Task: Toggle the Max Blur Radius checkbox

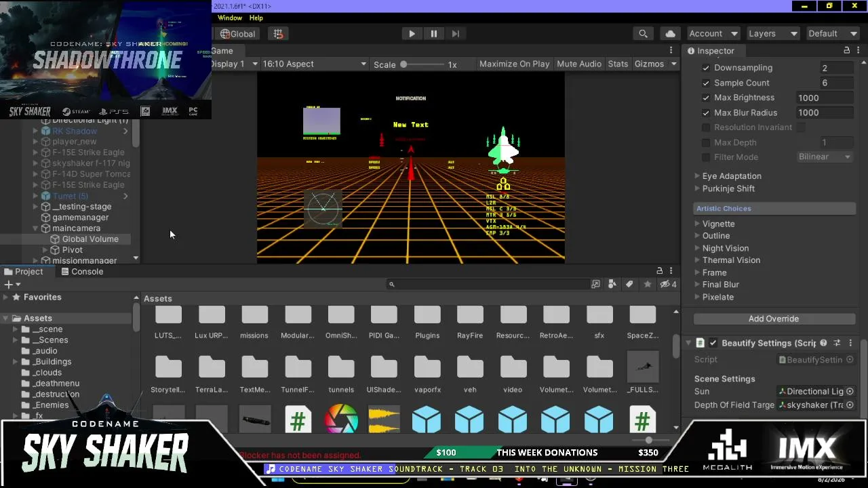Action: point(706,113)
